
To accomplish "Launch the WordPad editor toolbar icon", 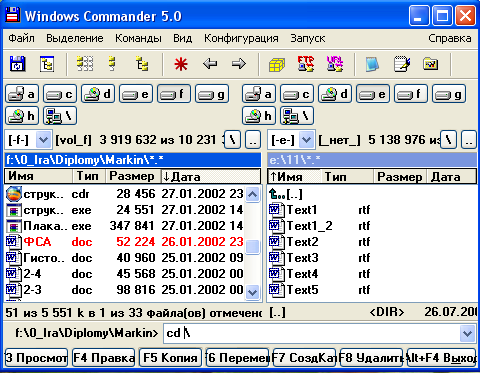I will (x=402, y=64).
